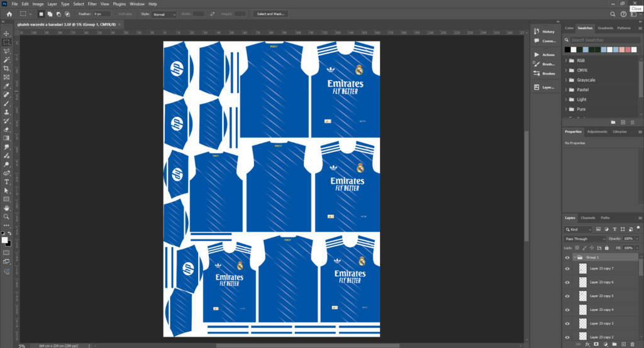Viewport: 644px width, 348px height.
Task: Toggle layer filtering on/off switch
Action: point(638,228)
